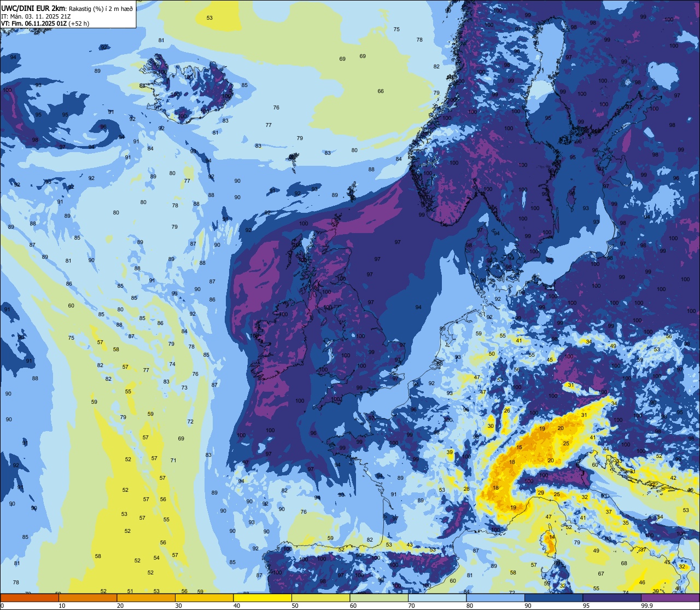Select the 30–40% golden legend swatch

coord(204,597)
